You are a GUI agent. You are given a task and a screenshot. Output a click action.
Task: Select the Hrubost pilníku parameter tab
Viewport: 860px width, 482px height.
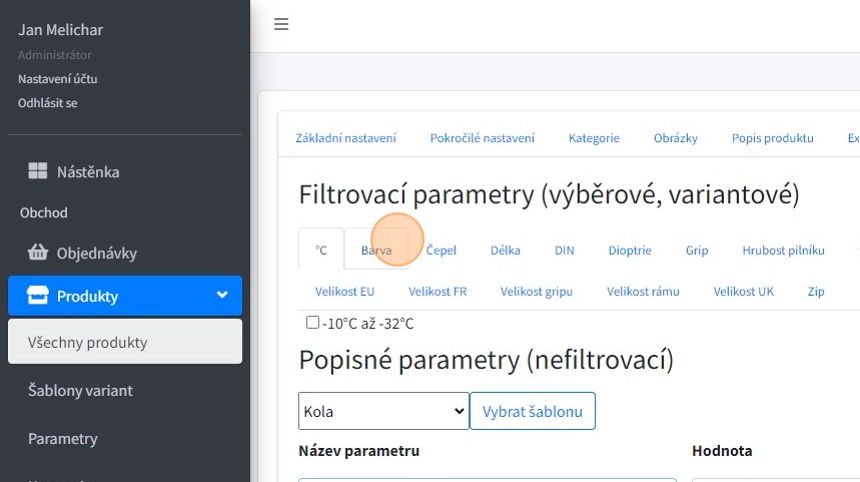click(x=783, y=250)
